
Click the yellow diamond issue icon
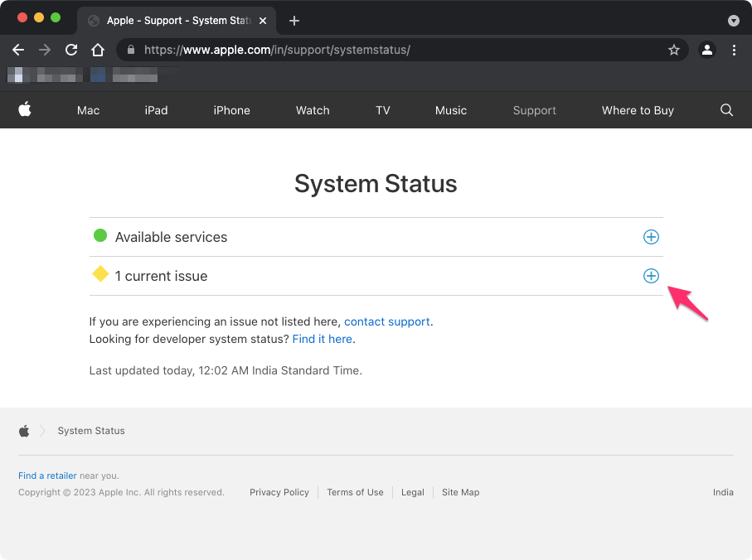100,274
